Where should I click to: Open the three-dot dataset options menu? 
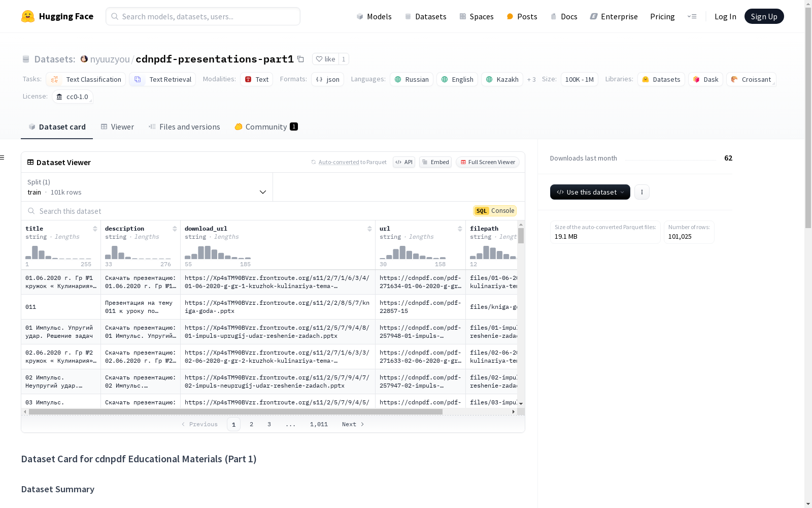pyautogui.click(x=642, y=192)
